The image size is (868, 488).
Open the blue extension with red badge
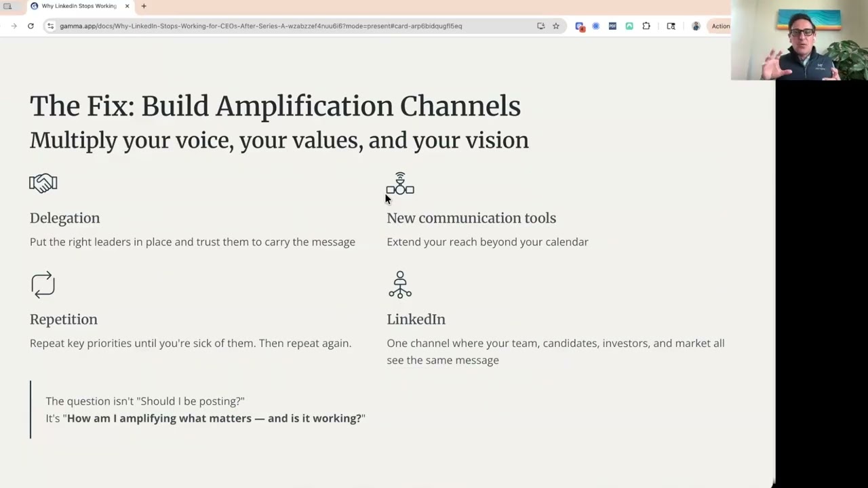580,26
